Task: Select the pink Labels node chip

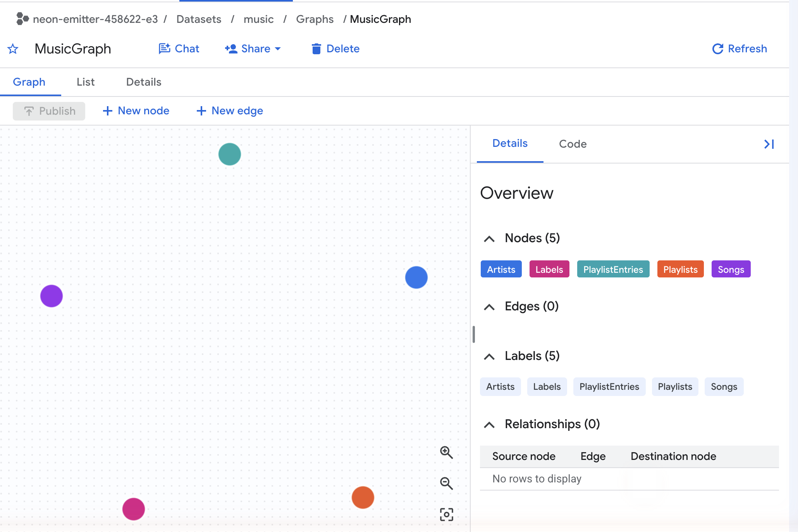Action: [x=549, y=269]
